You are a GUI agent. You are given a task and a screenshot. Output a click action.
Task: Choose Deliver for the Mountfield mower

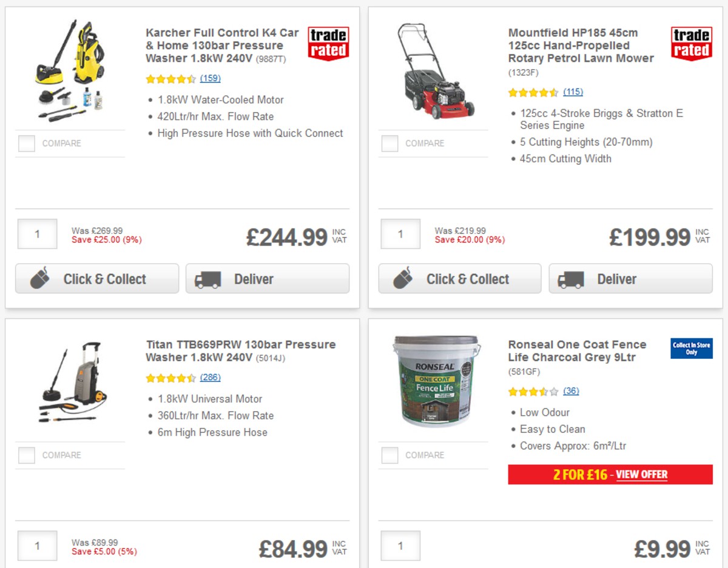click(630, 279)
